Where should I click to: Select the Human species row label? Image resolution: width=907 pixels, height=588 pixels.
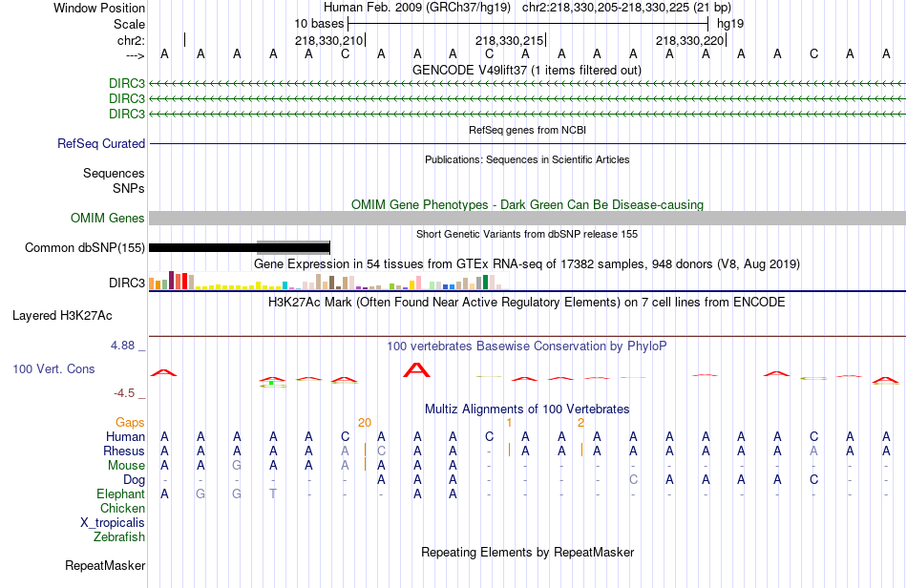[125, 436]
